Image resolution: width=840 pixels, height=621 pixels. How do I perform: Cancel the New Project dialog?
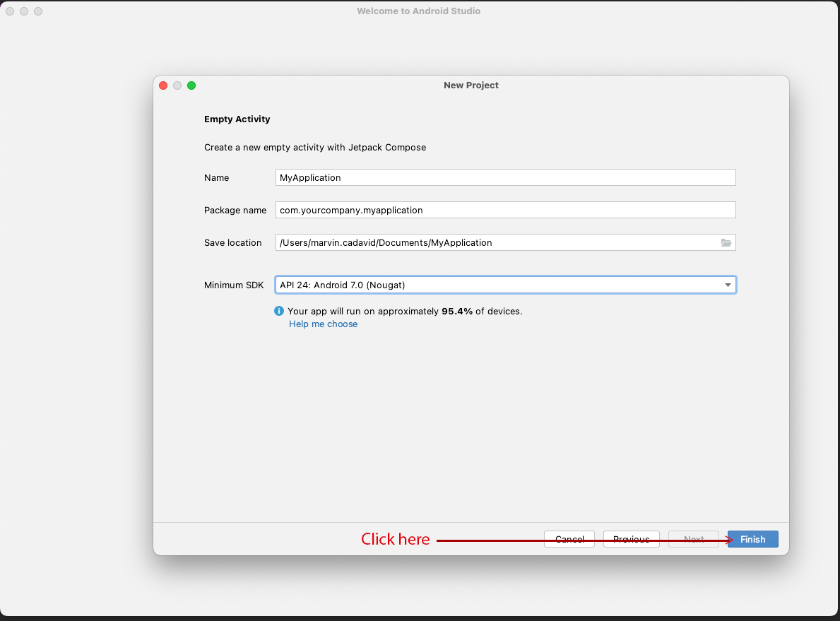pyautogui.click(x=569, y=539)
